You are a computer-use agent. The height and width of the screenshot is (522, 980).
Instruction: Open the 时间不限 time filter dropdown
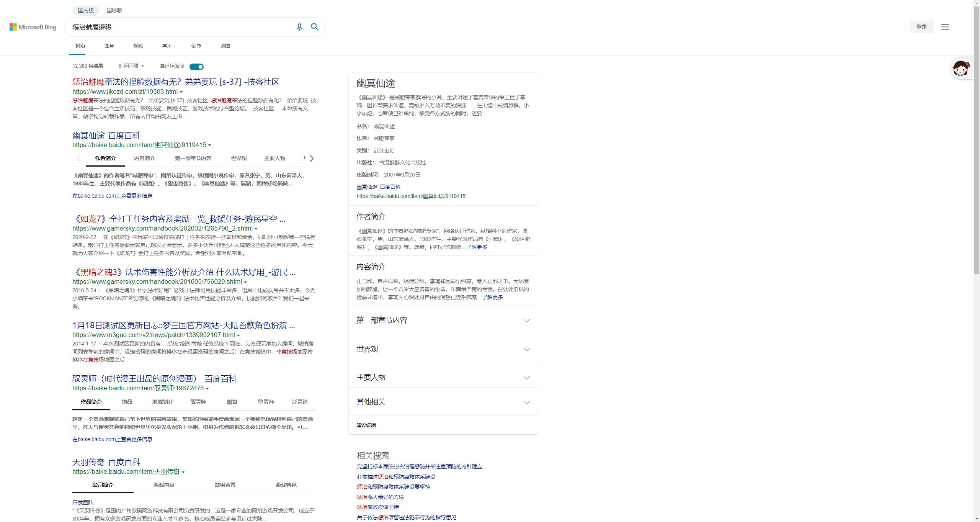(x=131, y=66)
